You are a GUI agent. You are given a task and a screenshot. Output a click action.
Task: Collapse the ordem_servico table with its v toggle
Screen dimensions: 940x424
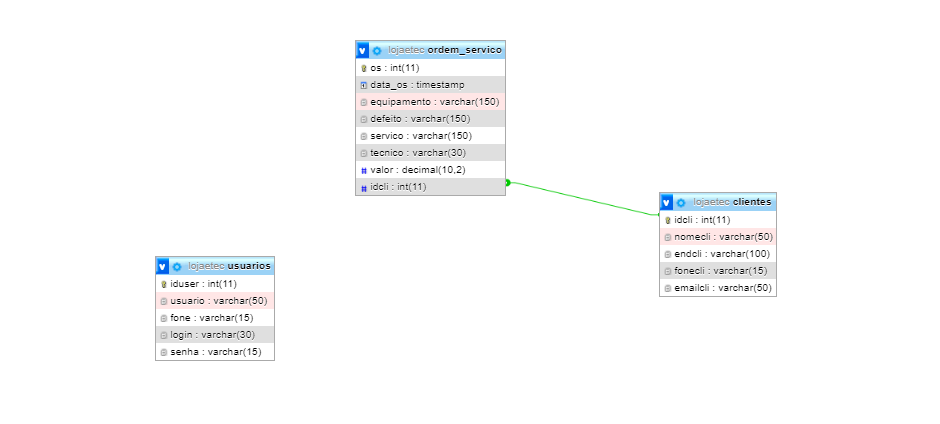click(x=362, y=50)
